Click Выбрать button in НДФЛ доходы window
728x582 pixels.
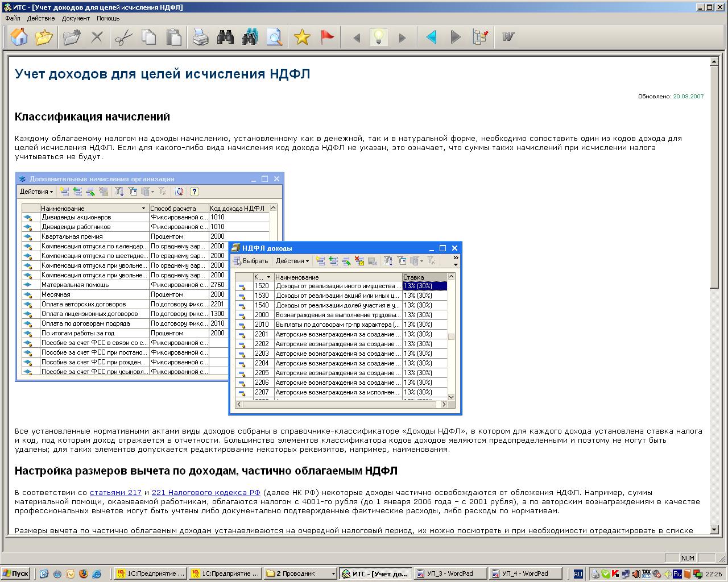coord(250,261)
